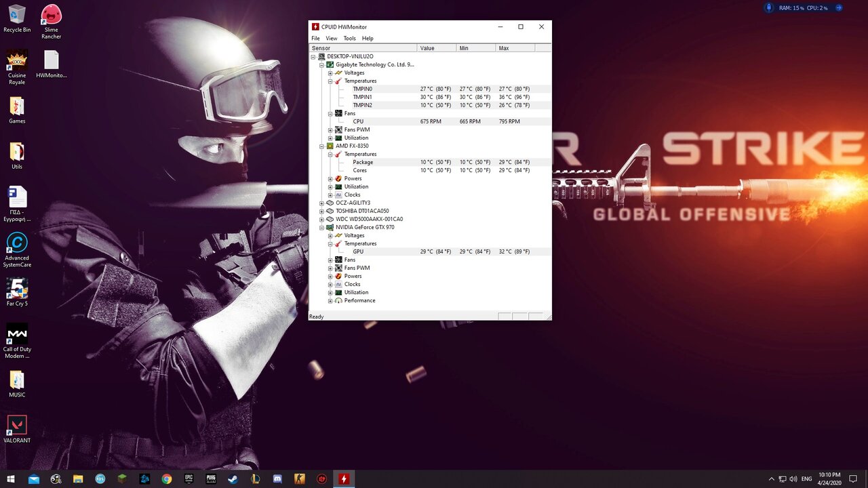Open the Help menu in HWMonitor

pyautogui.click(x=368, y=39)
